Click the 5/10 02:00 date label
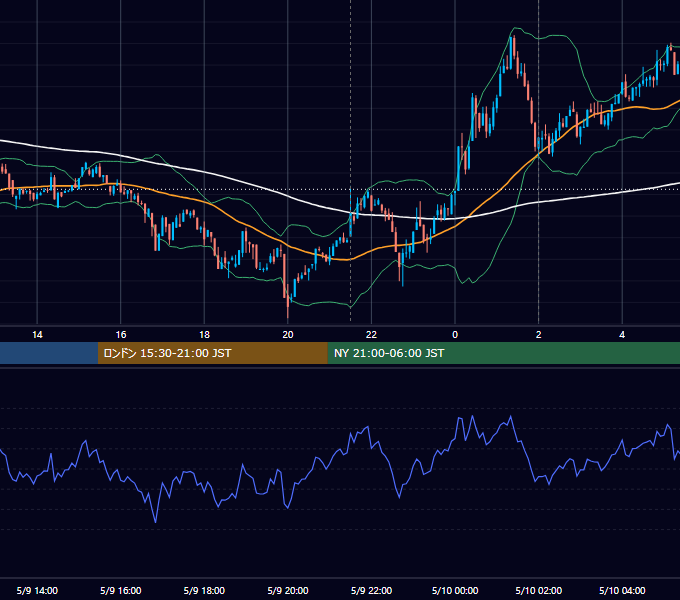This screenshot has height=600, width=680. tap(539, 590)
